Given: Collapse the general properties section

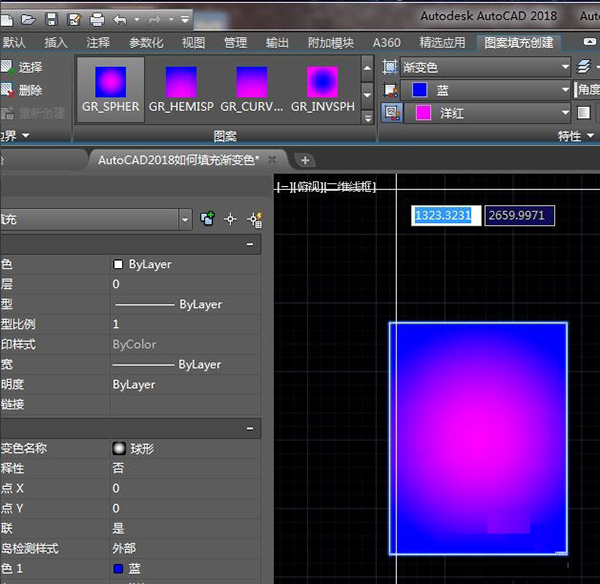Looking at the screenshot, I should point(249,244).
